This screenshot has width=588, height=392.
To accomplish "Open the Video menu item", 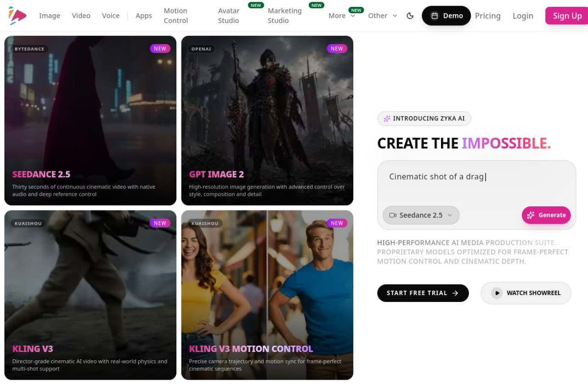I will [81, 16].
